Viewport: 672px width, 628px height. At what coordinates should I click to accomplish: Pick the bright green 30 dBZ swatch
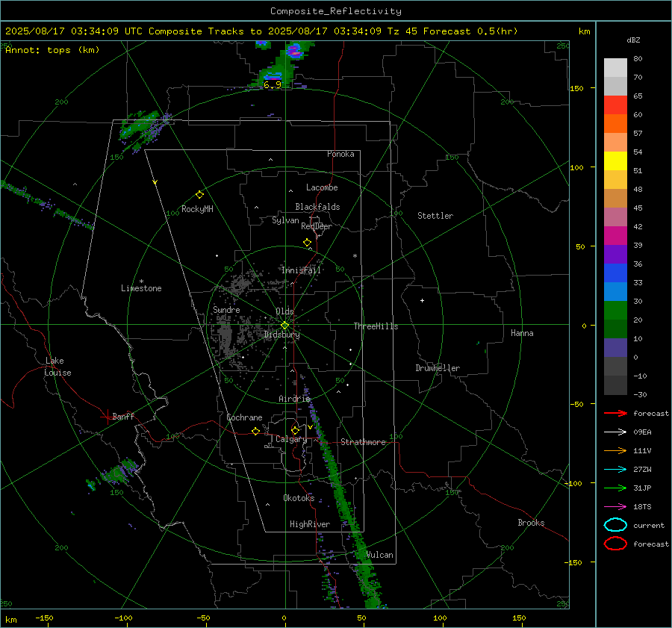point(615,310)
